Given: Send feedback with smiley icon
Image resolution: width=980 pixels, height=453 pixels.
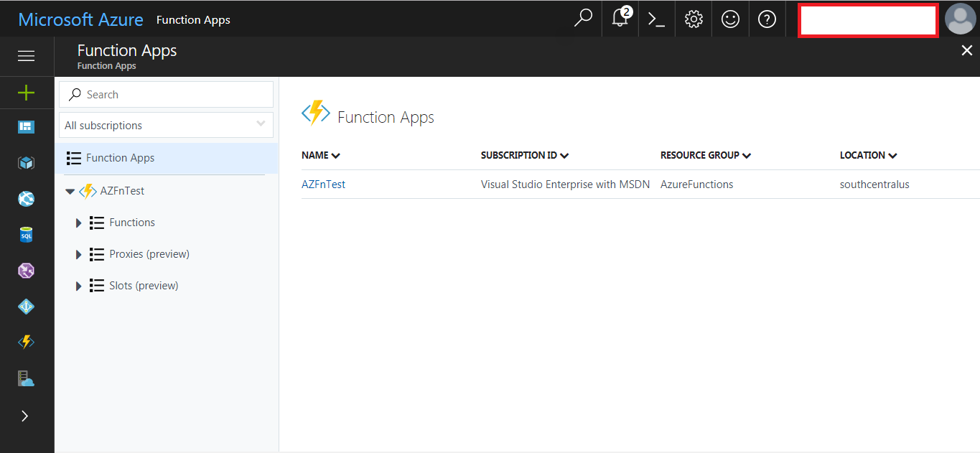Looking at the screenshot, I should pos(730,19).
